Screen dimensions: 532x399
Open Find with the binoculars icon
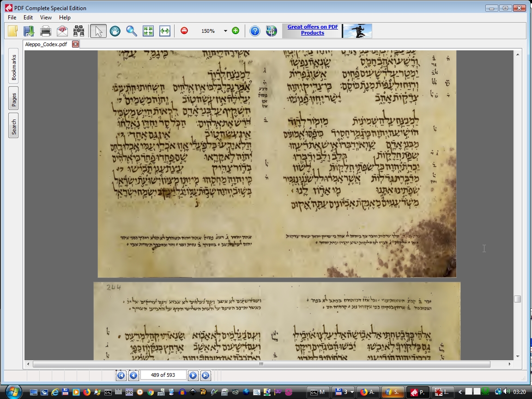79,31
